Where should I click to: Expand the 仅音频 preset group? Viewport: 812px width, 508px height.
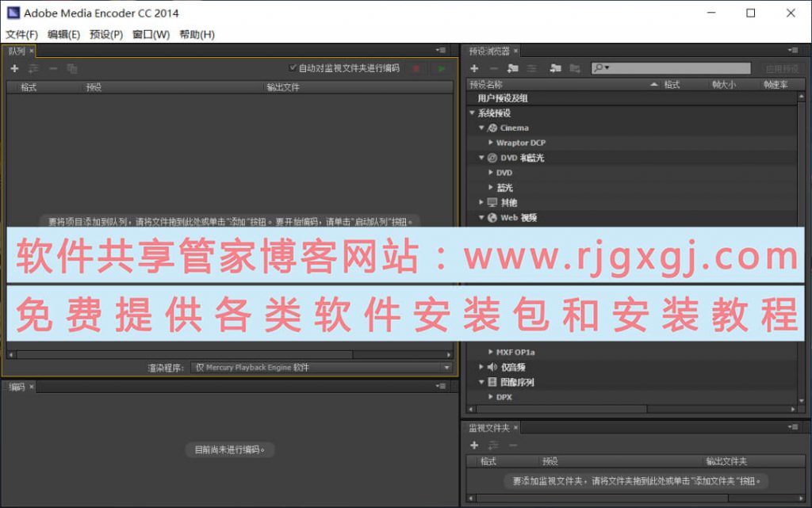click(481, 367)
